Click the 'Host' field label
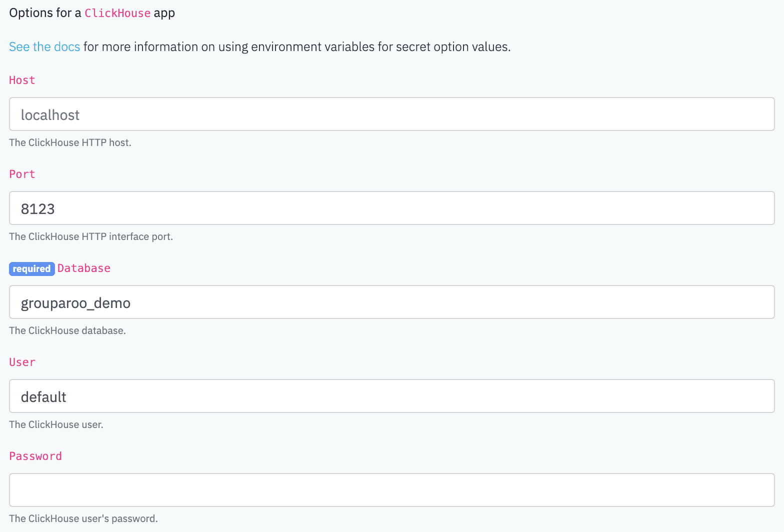Viewport: 784px width, 532px height. click(x=22, y=80)
